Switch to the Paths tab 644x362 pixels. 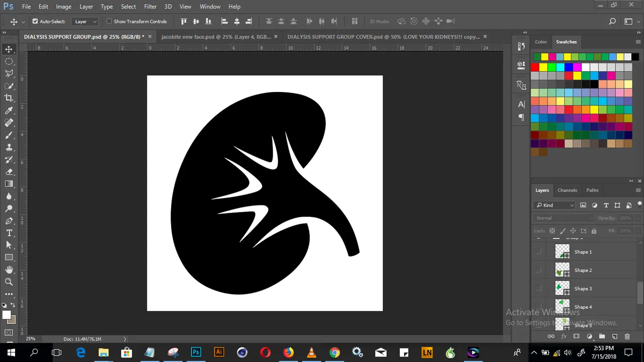tap(592, 190)
